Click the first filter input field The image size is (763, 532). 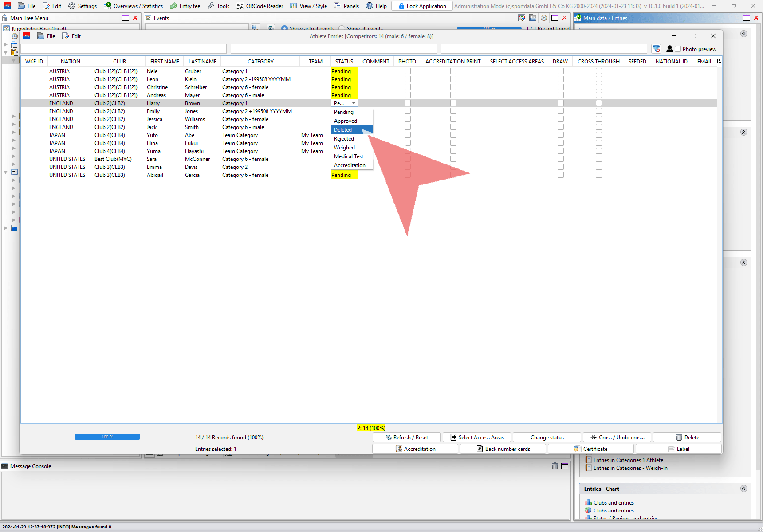123,49
